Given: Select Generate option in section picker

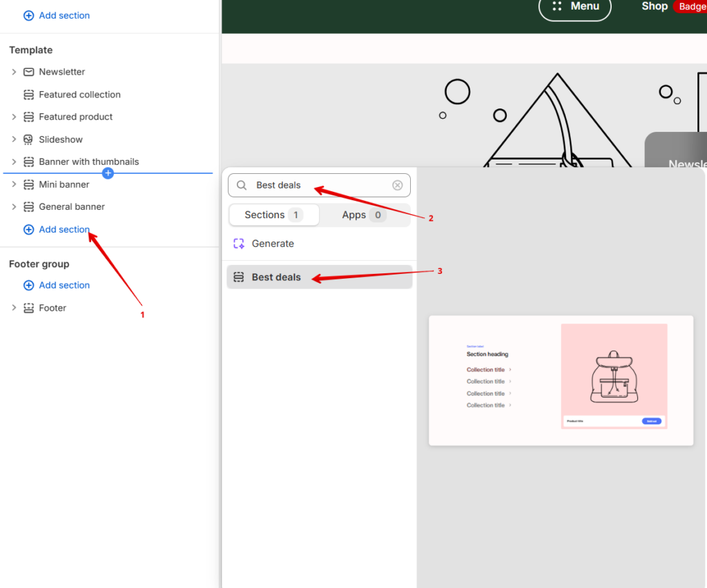Looking at the screenshot, I should click(x=319, y=244).
